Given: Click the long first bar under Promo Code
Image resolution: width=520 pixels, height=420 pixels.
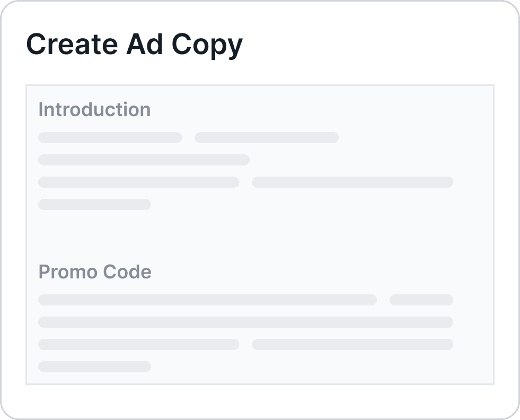Looking at the screenshot, I should click(207, 300).
